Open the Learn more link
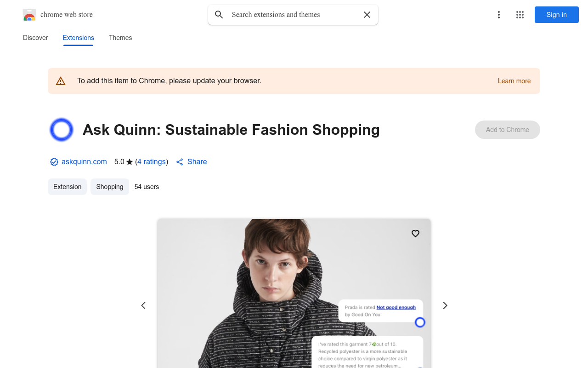The width and height of the screenshot is (588, 368). tap(514, 81)
